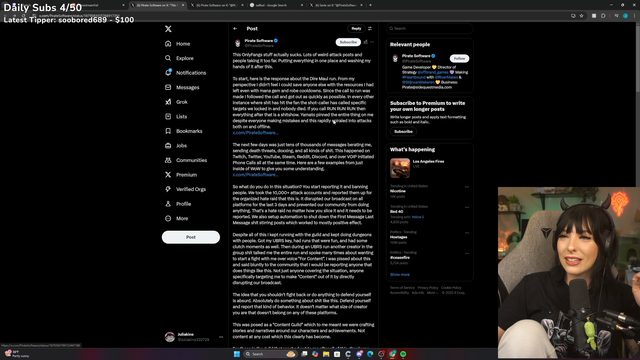
Task: Go back with the Post arrow
Action: point(235,29)
